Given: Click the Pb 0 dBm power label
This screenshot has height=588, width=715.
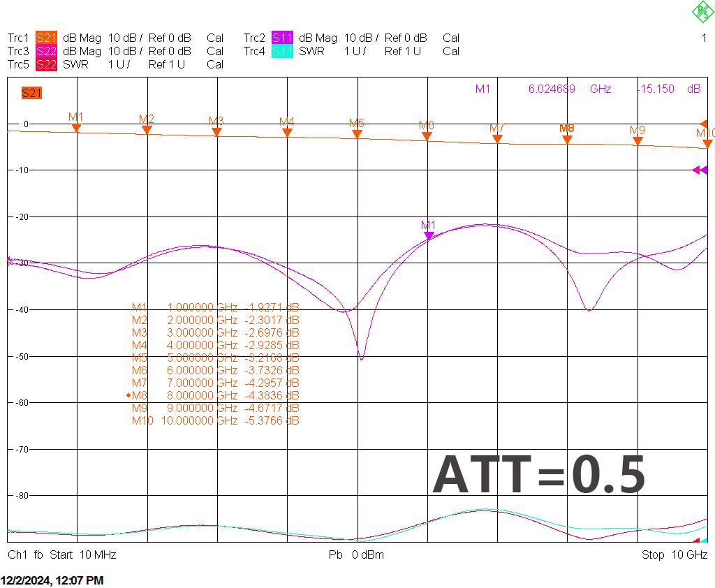Looking at the screenshot, I should tap(356, 554).
